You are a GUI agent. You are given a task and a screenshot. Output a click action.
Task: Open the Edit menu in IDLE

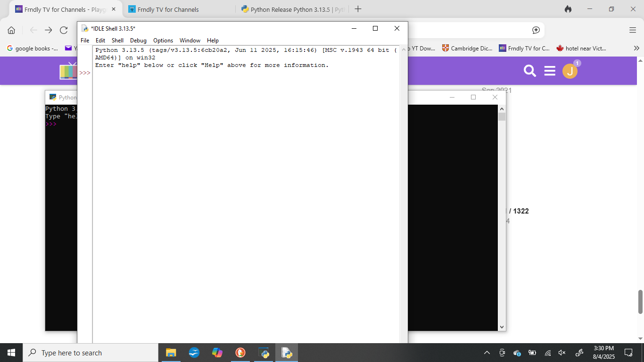pyautogui.click(x=100, y=41)
